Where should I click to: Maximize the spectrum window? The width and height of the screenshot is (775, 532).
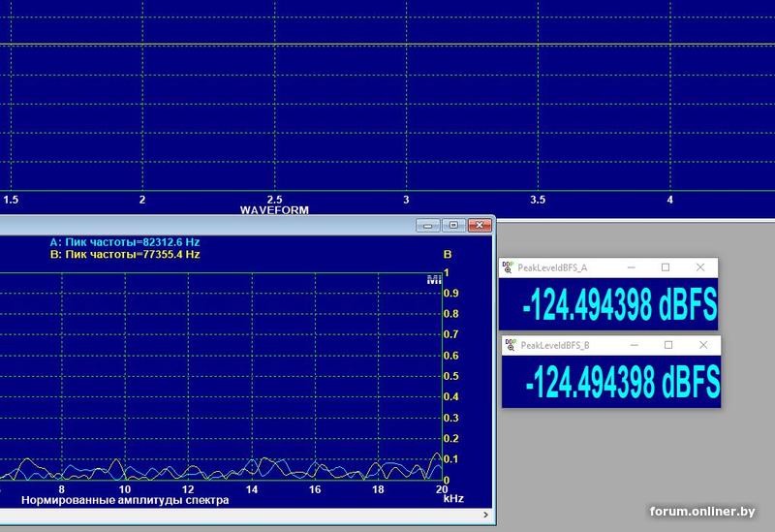453,226
